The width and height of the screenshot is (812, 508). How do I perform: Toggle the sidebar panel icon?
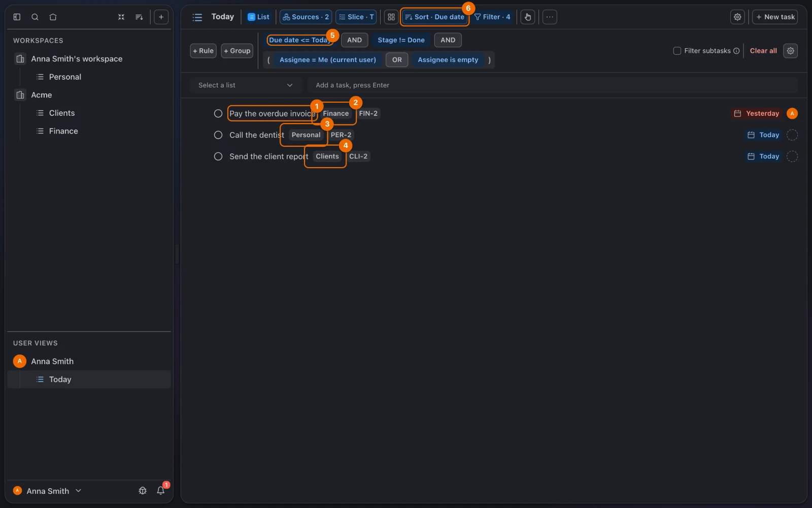pyautogui.click(x=17, y=17)
